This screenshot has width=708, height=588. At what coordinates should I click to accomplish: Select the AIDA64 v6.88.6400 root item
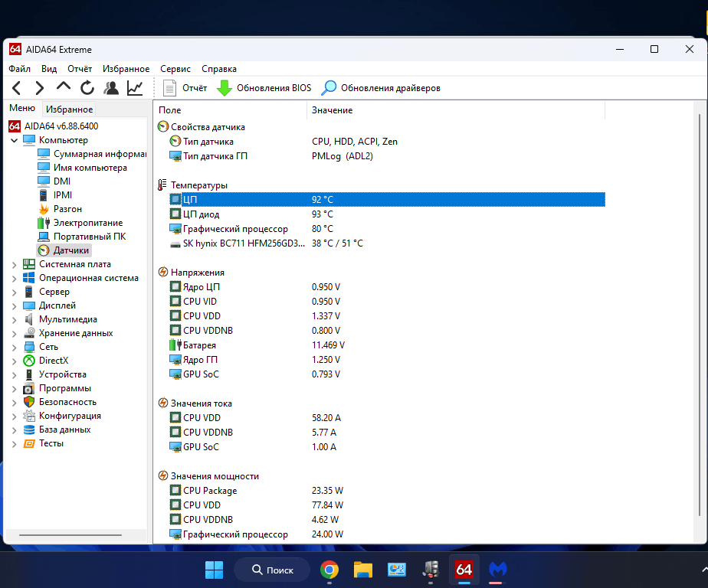click(54, 126)
